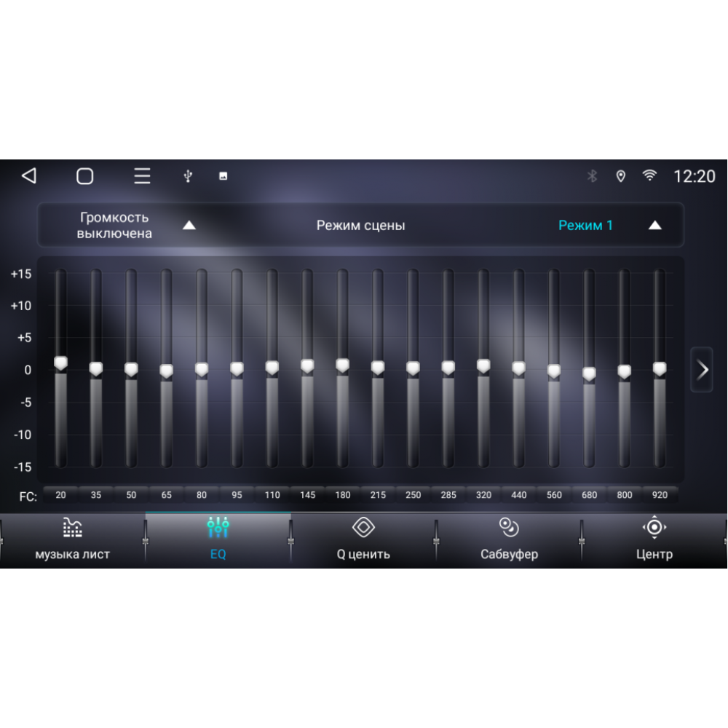Tap the EQ sliders icon
The height and width of the screenshot is (728, 728).
pyautogui.click(x=218, y=527)
